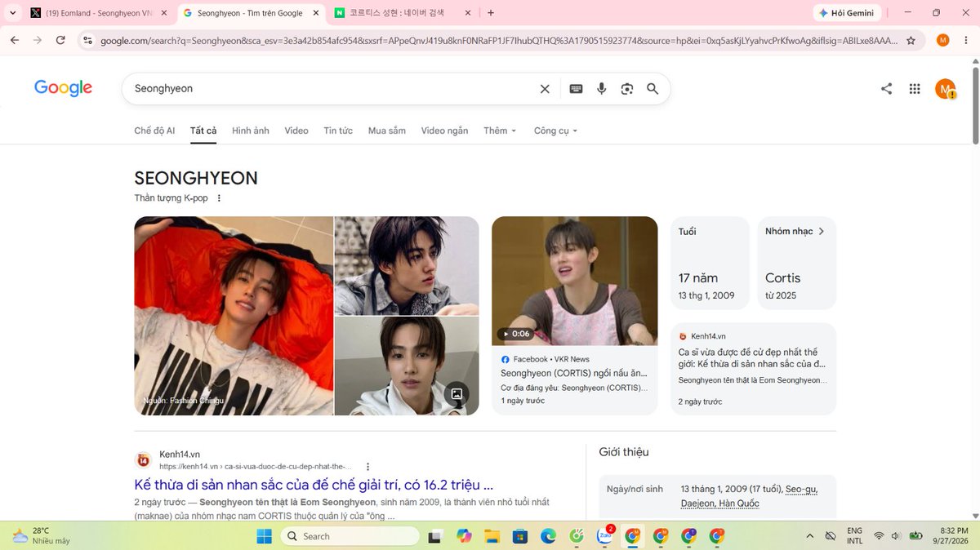Viewport: 980px width, 550px height.
Task: Open the tab search dropdown arrow
Action: [11, 13]
